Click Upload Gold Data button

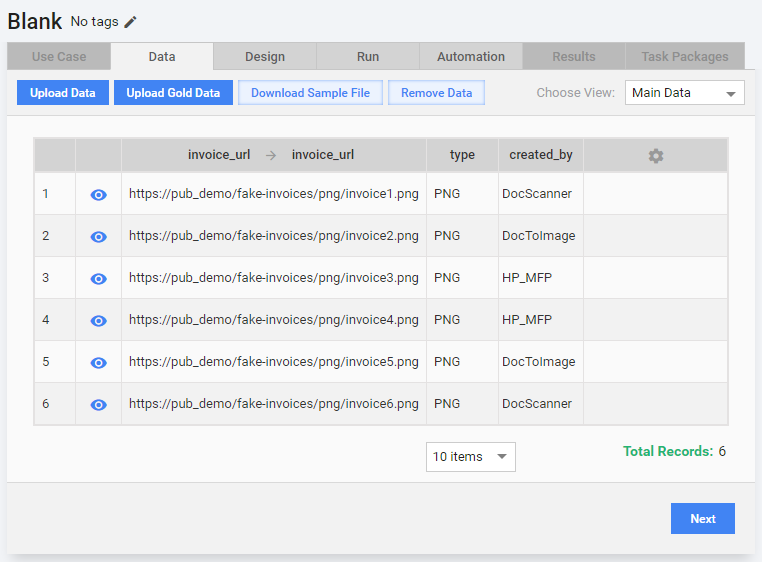(173, 92)
